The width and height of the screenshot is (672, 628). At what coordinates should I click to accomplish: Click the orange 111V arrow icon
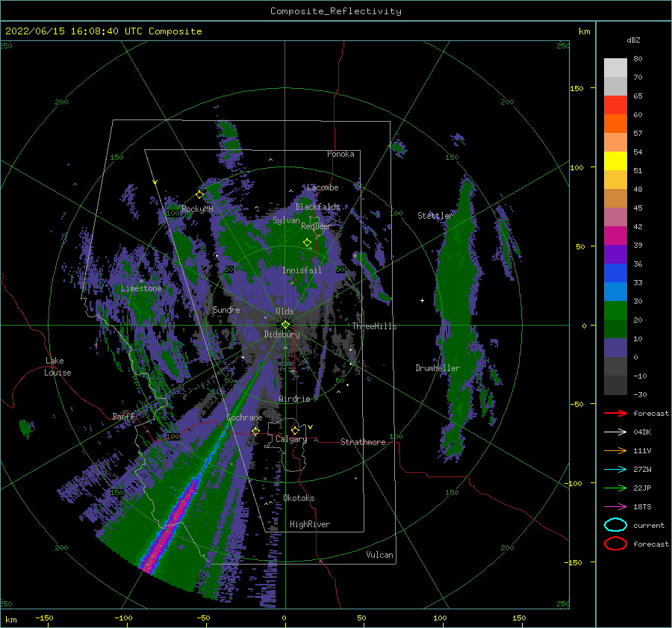click(x=615, y=450)
